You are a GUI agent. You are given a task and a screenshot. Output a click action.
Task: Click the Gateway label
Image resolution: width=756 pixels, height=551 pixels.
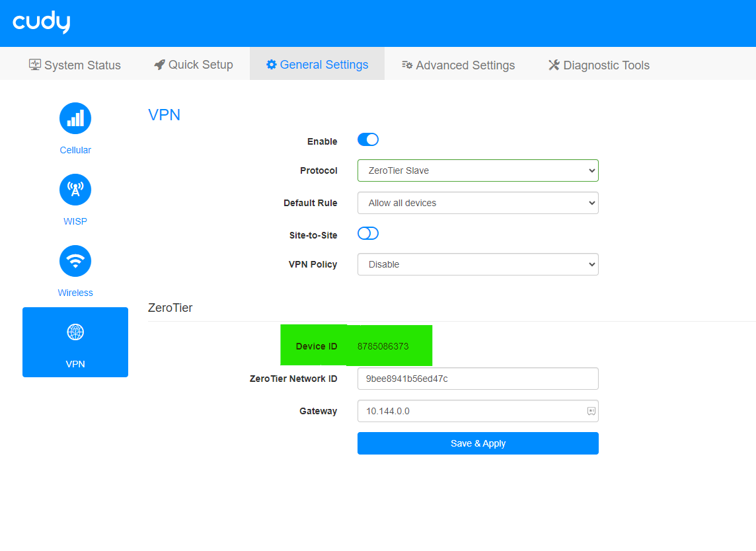(x=319, y=411)
